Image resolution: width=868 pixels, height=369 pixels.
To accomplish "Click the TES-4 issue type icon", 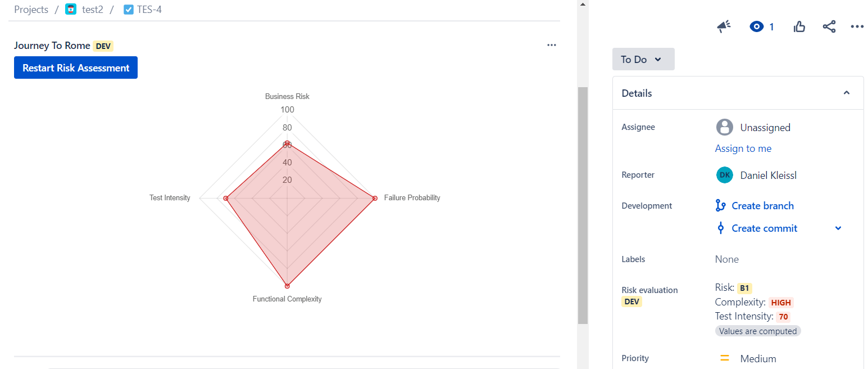I will (129, 10).
